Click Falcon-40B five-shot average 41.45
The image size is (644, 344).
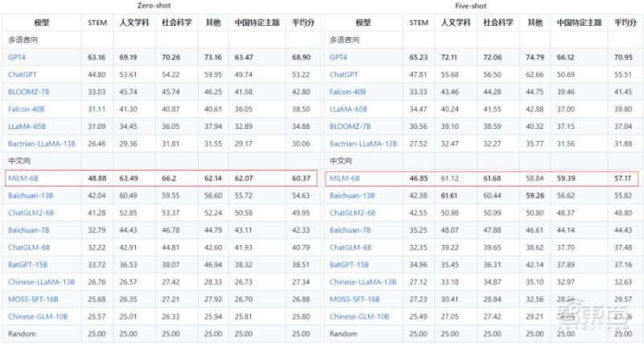[x=623, y=92]
